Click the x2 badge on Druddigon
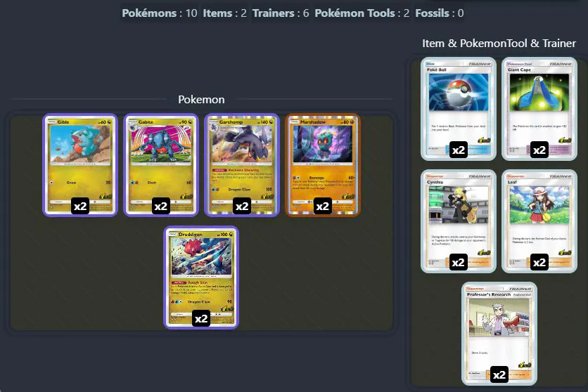 [201, 318]
